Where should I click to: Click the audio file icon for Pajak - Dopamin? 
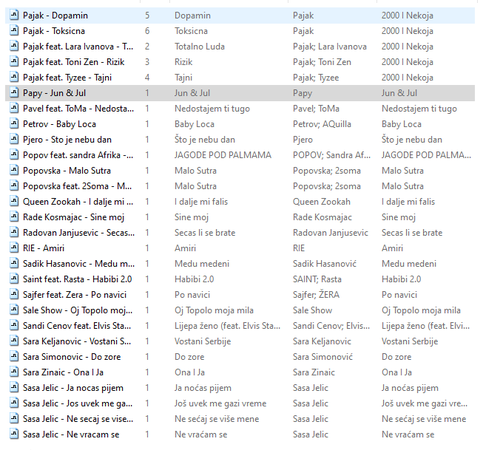14,15
